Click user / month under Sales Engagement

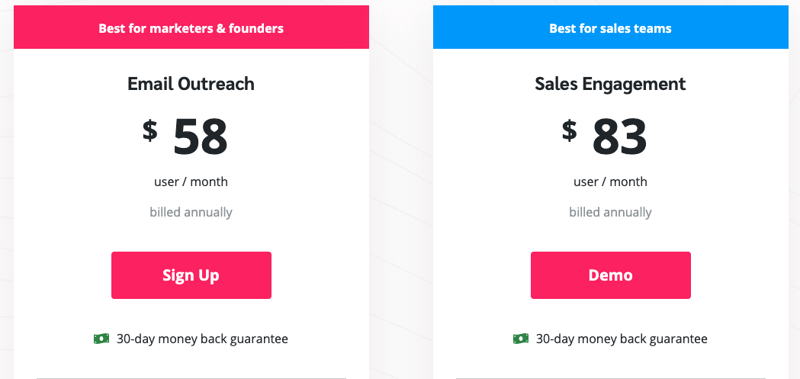(610, 182)
